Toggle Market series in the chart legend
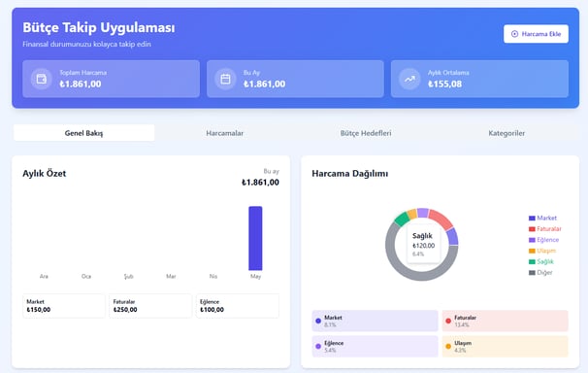The height and width of the screenshot is (373, 588). click(542, 218)
